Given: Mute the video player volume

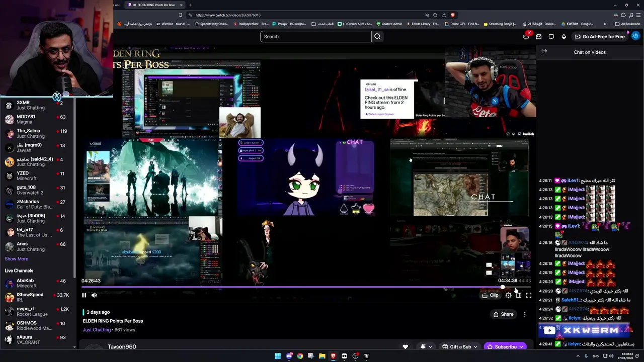Looking at the screenshot, I should coord(94,295).
